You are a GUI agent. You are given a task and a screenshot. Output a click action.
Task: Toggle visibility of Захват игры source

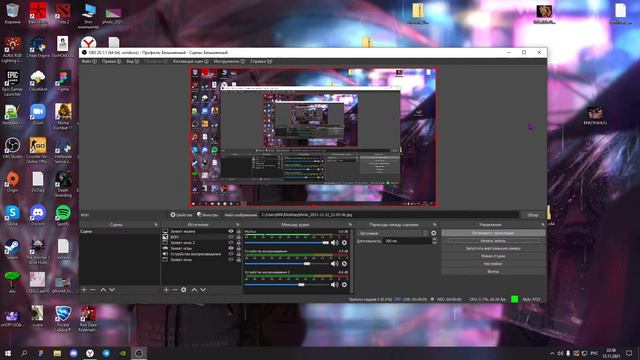pos(231,248)
